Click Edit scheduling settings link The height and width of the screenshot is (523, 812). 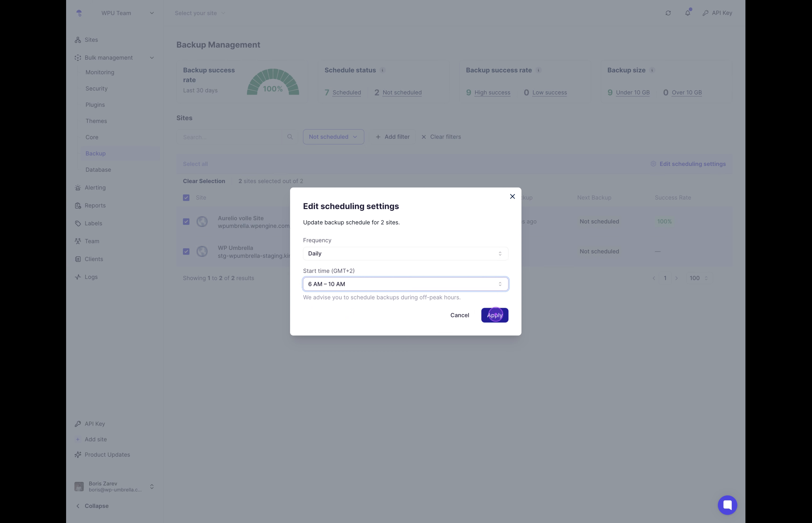(688, 164)
